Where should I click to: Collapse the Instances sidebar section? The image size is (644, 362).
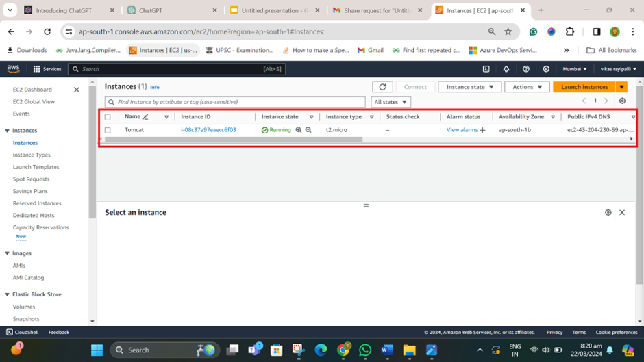[7, 131]
